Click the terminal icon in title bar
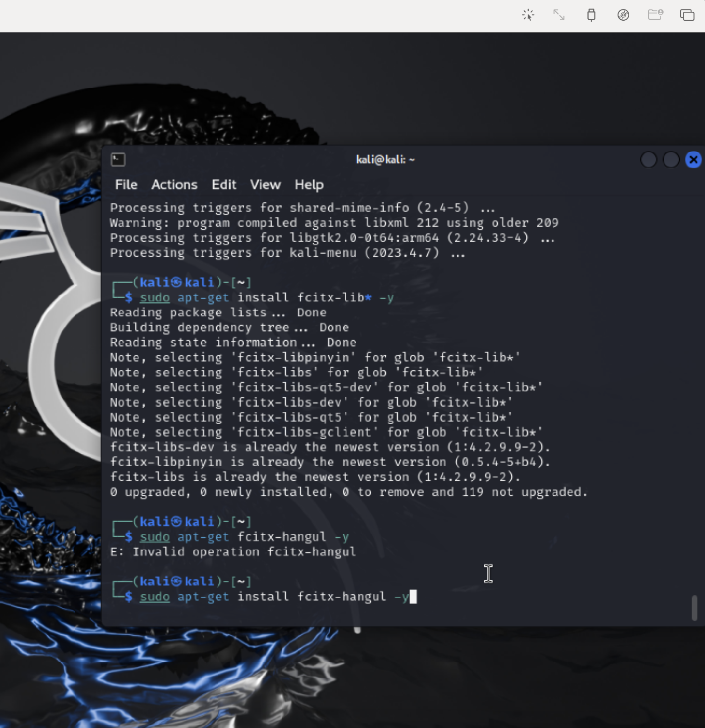705x728 pixels. click(118, 159)
